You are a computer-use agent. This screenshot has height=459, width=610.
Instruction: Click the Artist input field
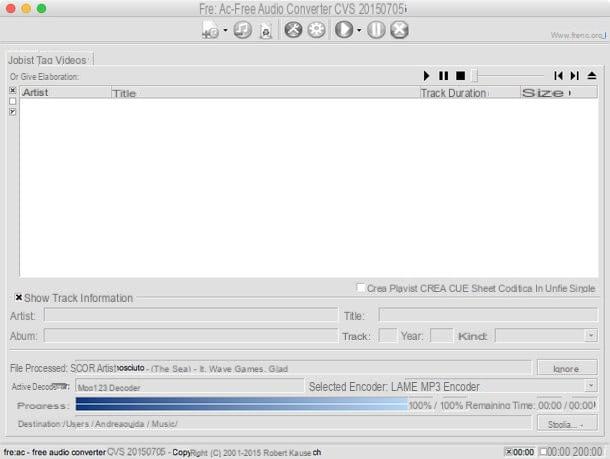click(191, 315)
